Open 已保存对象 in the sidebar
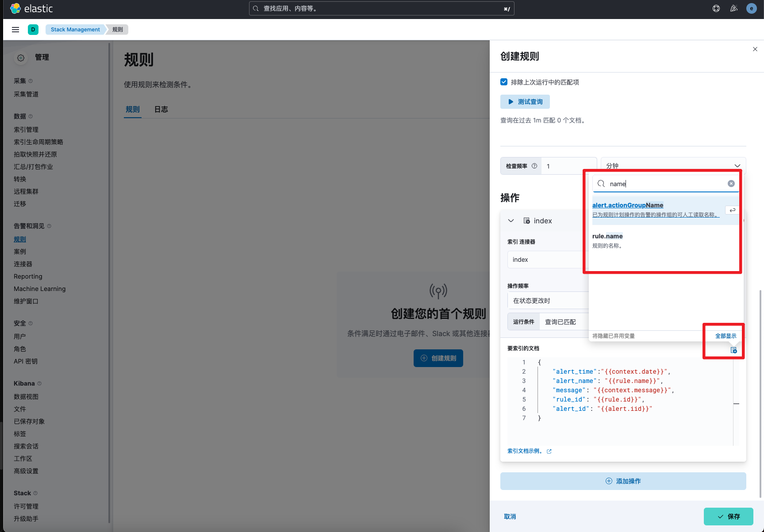This screenshot has height=532, width=764. [x=29, y=421]
